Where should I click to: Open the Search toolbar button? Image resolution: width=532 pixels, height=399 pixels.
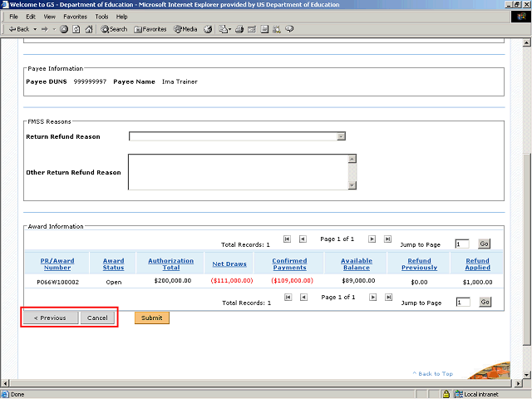tap(115, 29)
